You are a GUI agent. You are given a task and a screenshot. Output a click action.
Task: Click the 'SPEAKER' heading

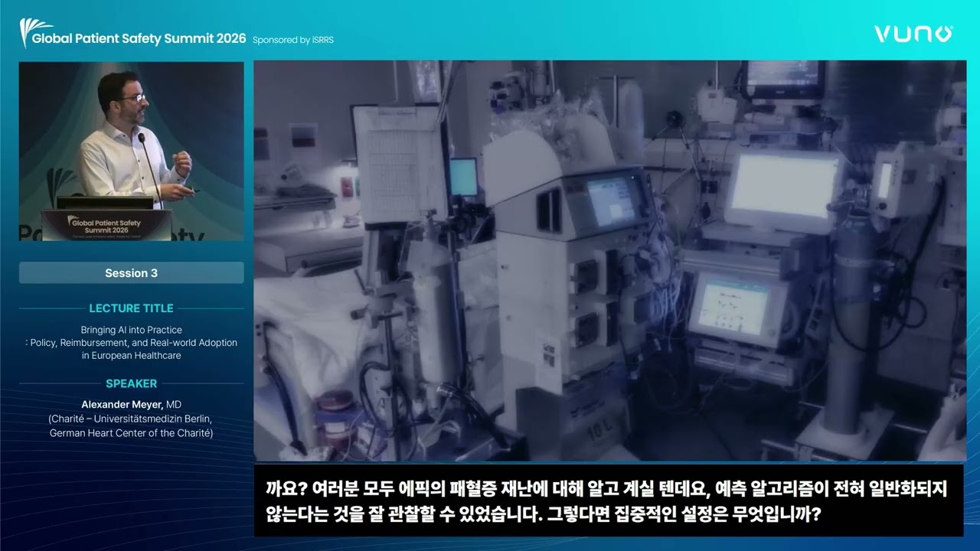[132, 383]
